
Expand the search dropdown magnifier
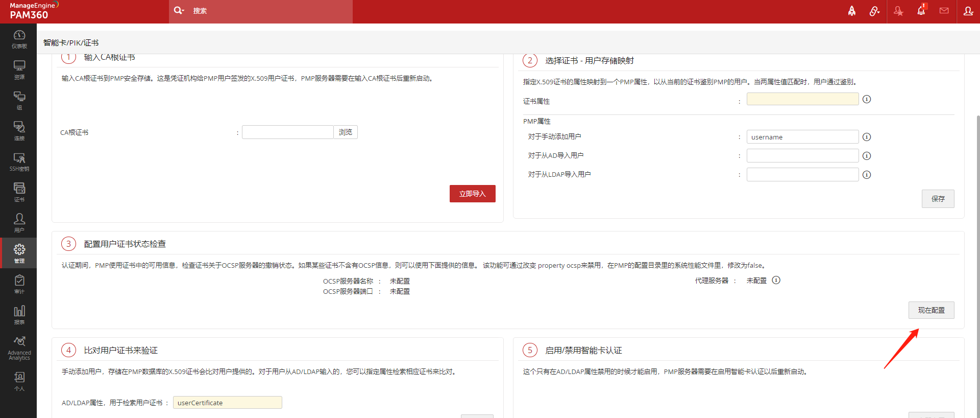[179, 11]
